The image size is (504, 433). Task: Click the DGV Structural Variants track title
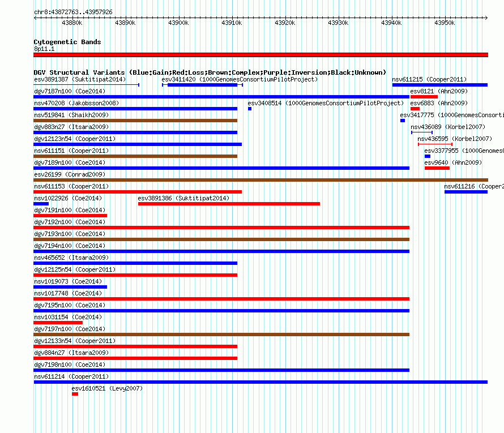tap(210, 72)
